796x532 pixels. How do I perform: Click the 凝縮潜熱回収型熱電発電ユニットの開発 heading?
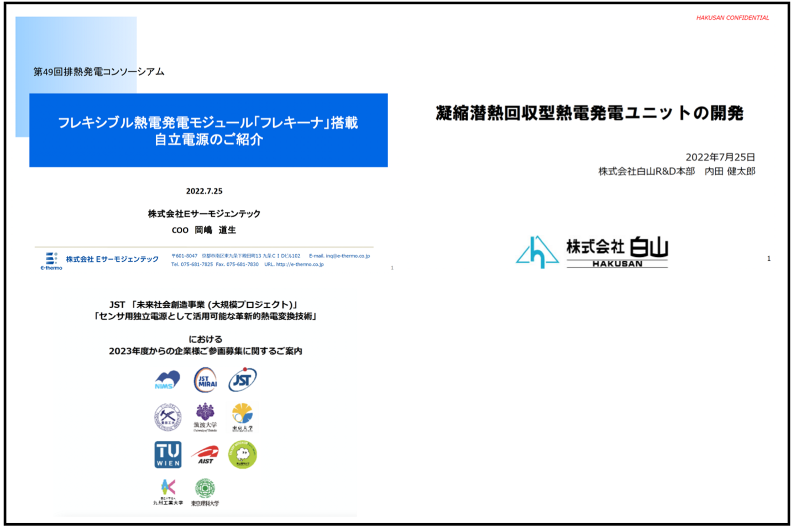589,113
